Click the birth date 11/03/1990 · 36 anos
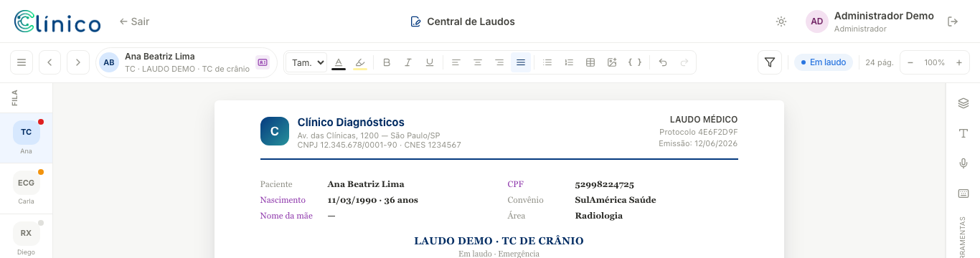 [372, 200]
